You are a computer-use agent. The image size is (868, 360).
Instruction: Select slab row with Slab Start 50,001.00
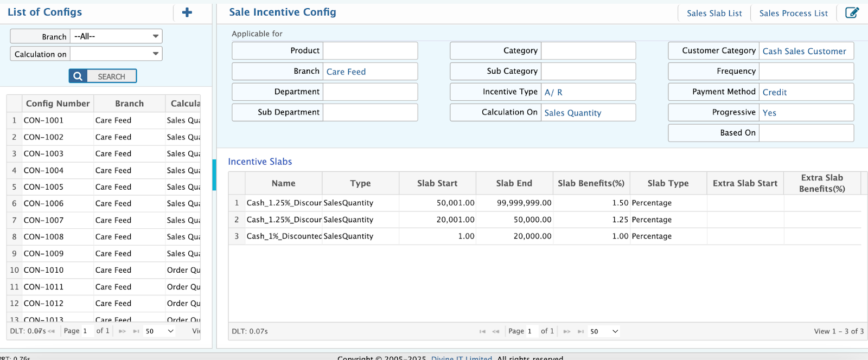pyautogui.click(x=545, y=203)
